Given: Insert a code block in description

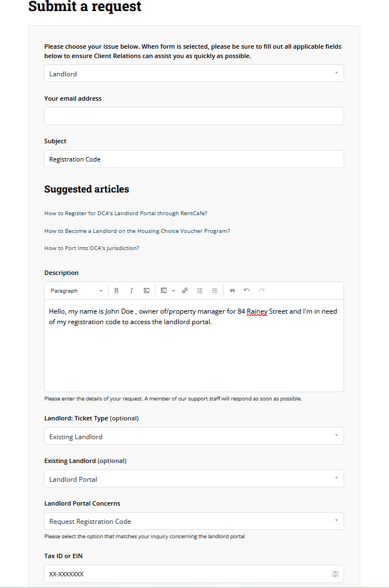Looking at the screenshot, I should click(x=164, y=291).
